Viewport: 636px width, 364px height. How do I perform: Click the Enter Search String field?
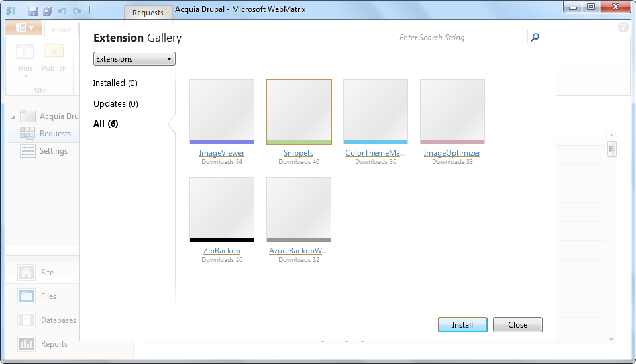pos(461,38)
